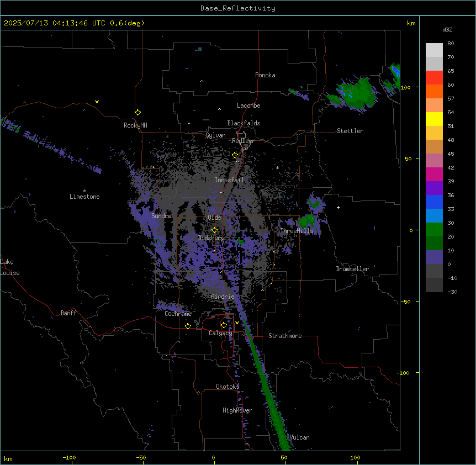
Task: Click the ThreeHills label
Action: coord(297,231)
